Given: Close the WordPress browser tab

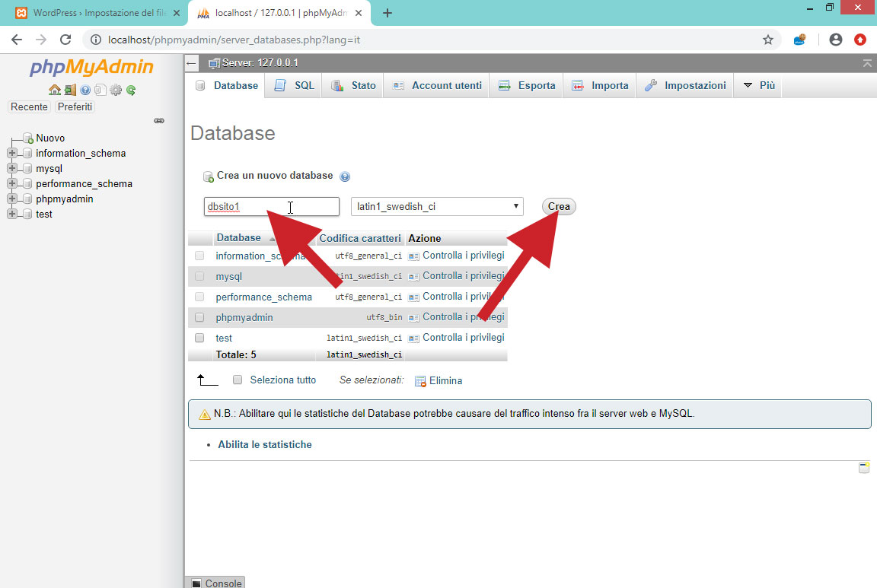Looking at the screenshot, I should pyautogui.click(x=177, y=13).
